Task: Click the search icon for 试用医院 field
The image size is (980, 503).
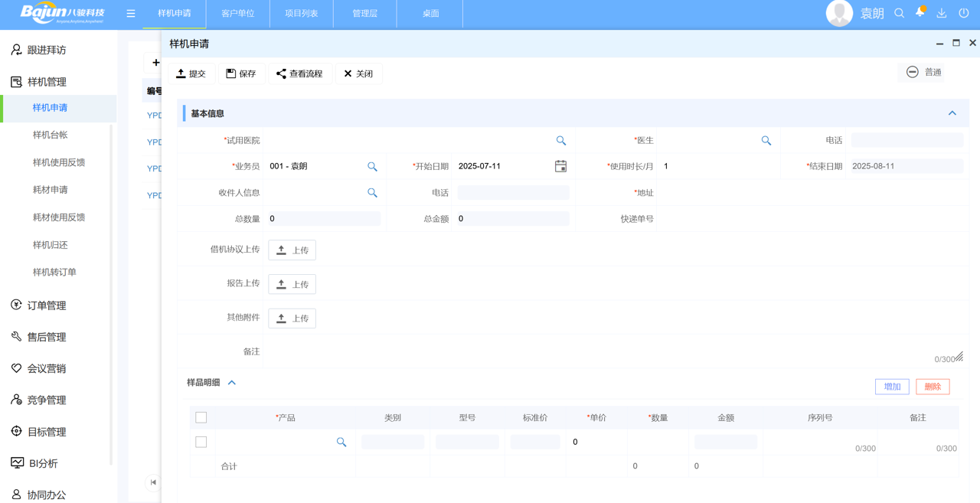Action: [560, 141]
